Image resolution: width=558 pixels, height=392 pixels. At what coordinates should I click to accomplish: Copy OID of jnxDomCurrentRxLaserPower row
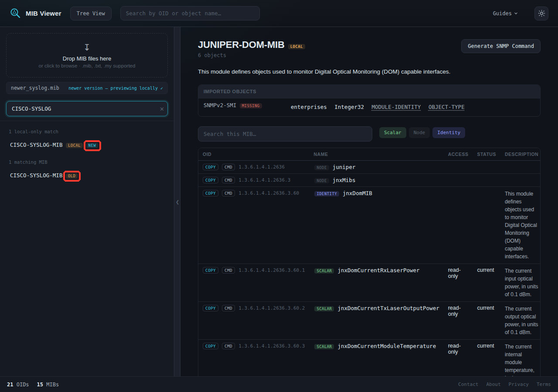point(211,270)
